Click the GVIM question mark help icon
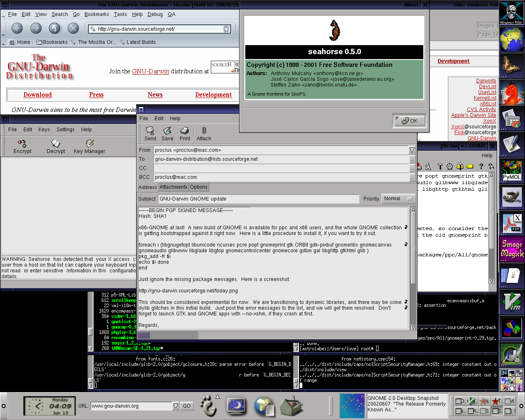Screen dimensions: 525x420 (x=481, y=167)
